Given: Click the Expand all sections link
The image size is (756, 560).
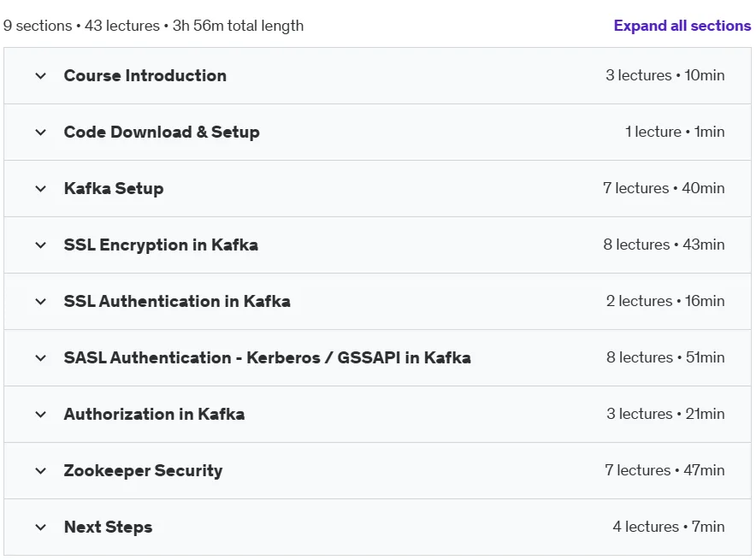Looking at the screenshot, I should point(682,26).
